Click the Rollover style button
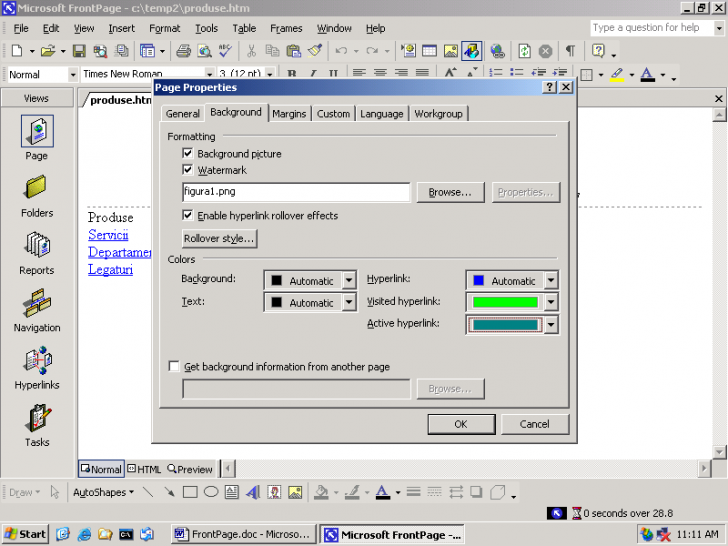This screenshot has height=546, width=728. coord(219,239)
